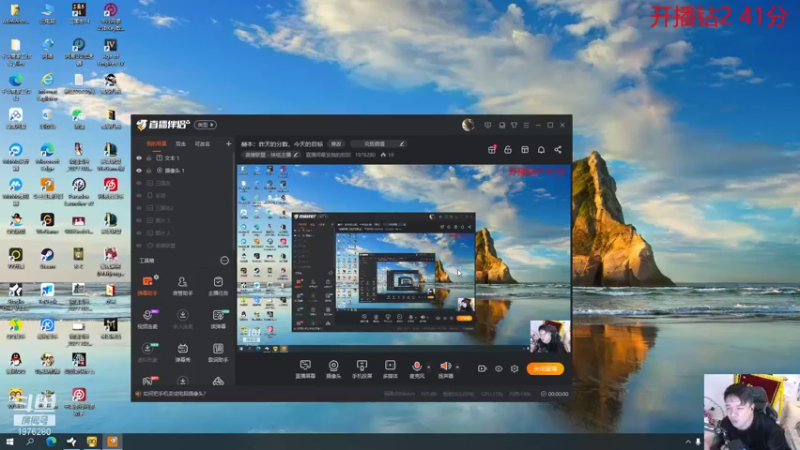800x450 pixels.
Task: Edit the category tag with the pencil
Action: pos(295,155)
